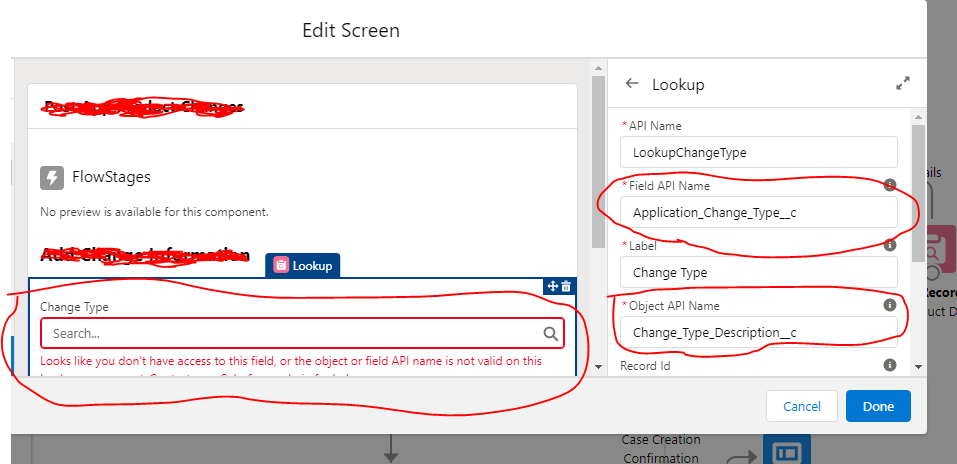Cancel the Edit Screen dialog
Viewport: 957px width, 464px height.
(801, 406)
